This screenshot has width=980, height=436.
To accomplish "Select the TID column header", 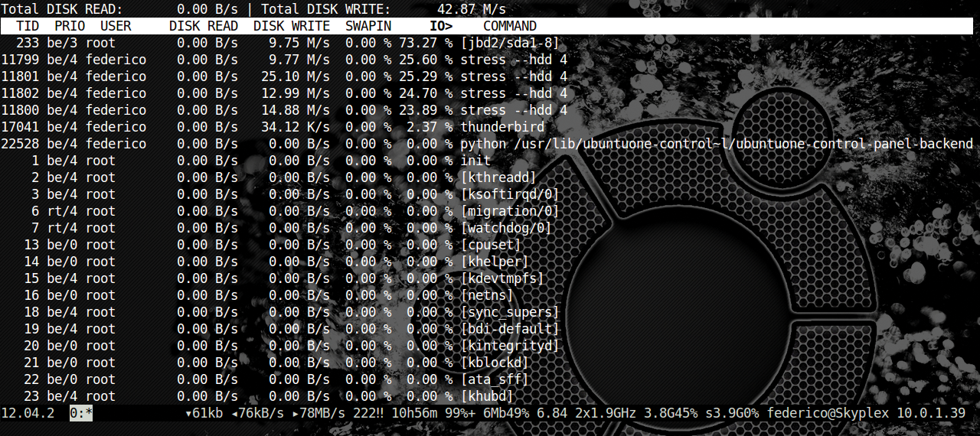I will 28,26.
